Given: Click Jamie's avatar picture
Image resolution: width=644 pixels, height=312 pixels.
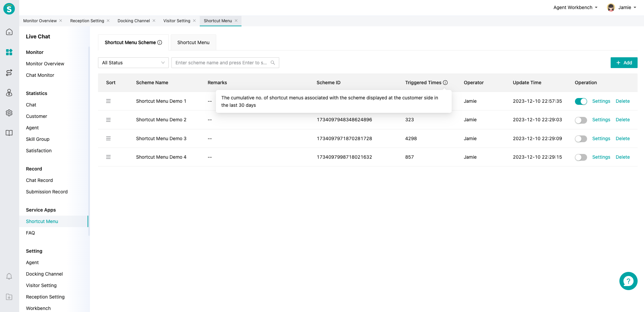Looking at the screenshot, I should pyautogui.click(x=611, y=7).
